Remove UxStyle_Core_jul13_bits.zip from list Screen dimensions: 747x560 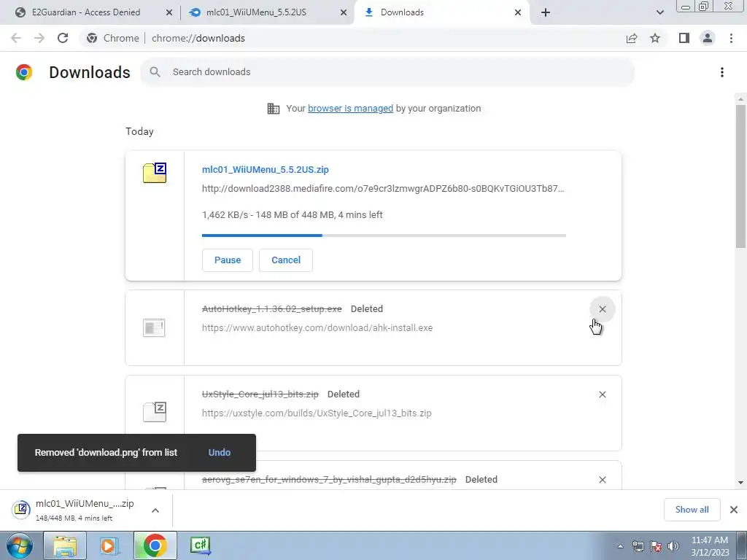coord(602,394)
